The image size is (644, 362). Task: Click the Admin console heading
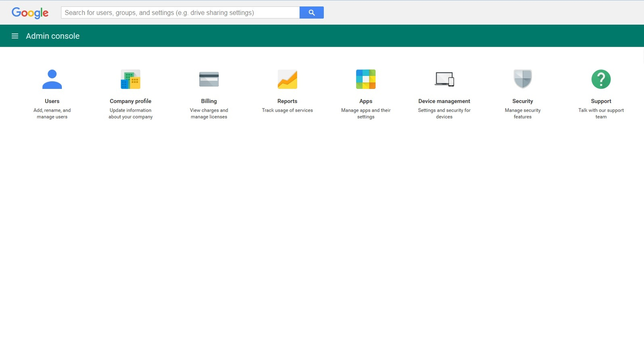coord(52,36)
